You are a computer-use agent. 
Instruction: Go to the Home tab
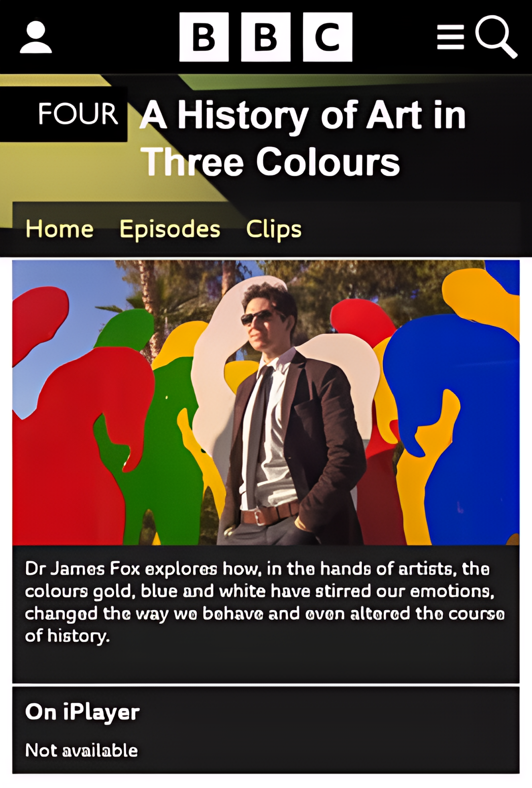click(60, 229)
